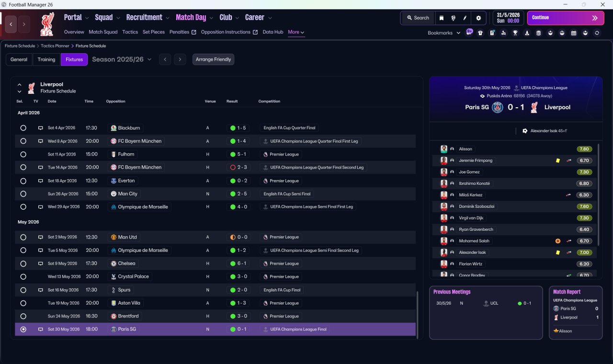Click the TV icon on Spurs row
The width and height of the screenshot is (613, 364).
click(x=41, y=290)
